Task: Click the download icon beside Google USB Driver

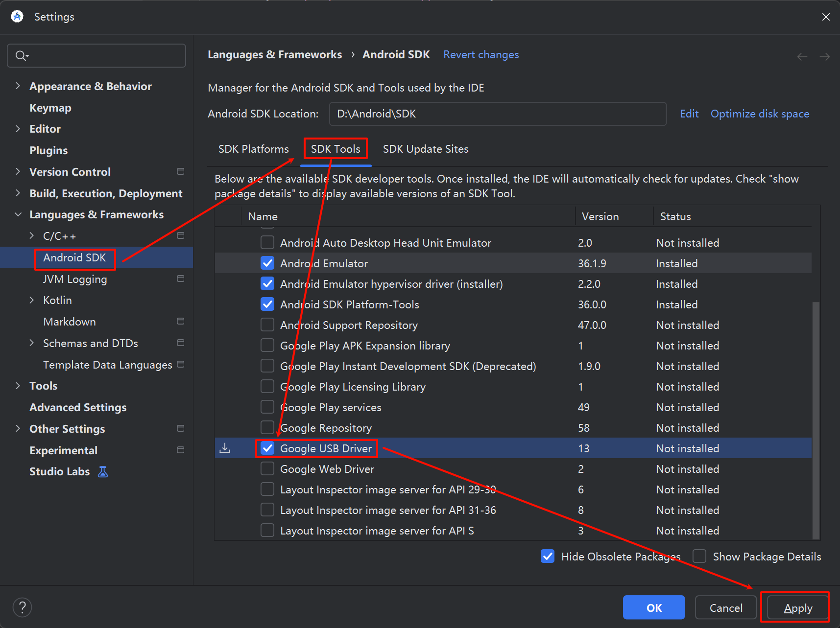Action: coord(225,448)
